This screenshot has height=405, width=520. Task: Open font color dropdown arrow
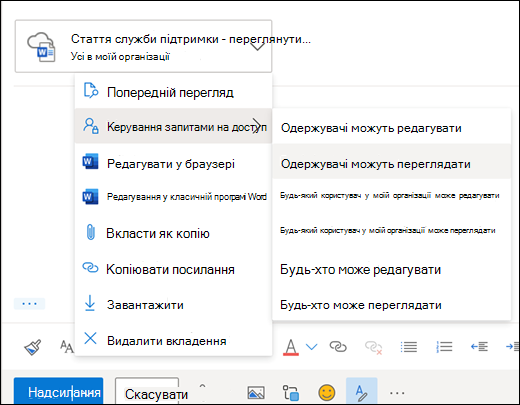(311, 347)
